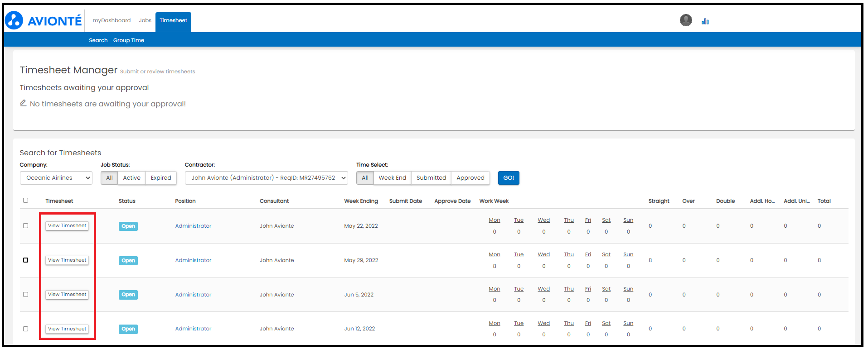Open the user profile avatar
This screenshot has height=349, width=868.
(686, 20)
